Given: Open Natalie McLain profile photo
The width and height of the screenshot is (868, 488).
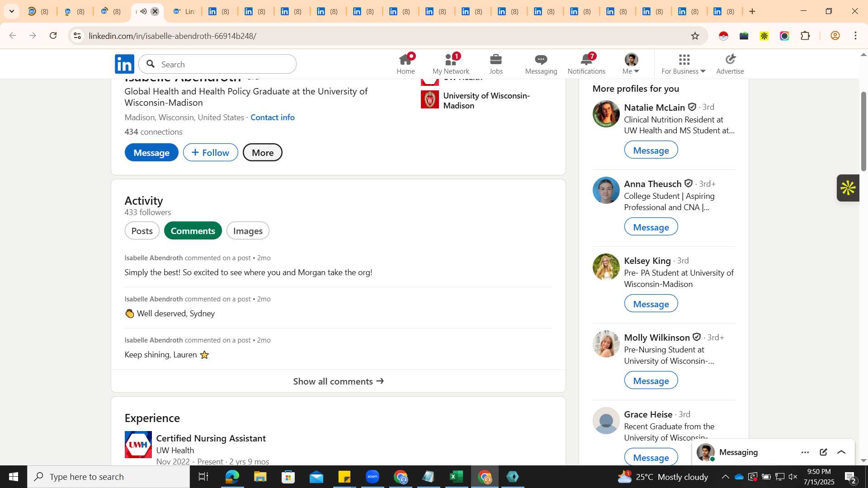Looking at the screenshot, I should (x=606, y=114).
